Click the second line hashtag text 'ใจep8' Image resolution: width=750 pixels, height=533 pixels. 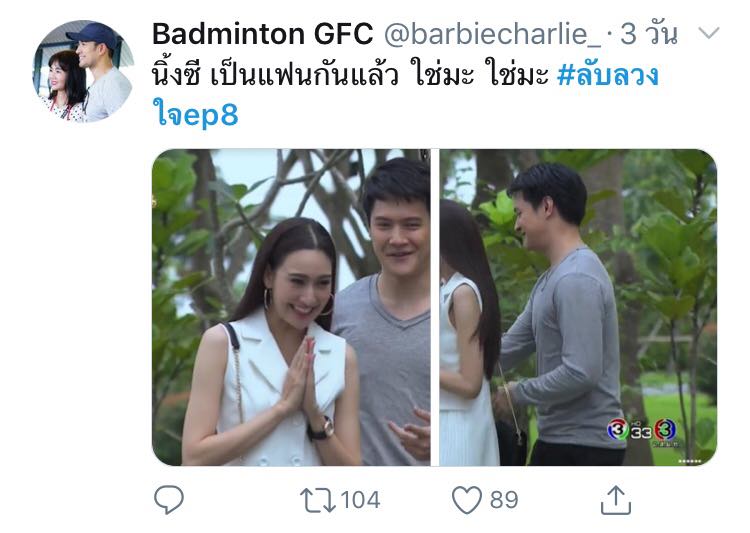click(x=196, y=115)
